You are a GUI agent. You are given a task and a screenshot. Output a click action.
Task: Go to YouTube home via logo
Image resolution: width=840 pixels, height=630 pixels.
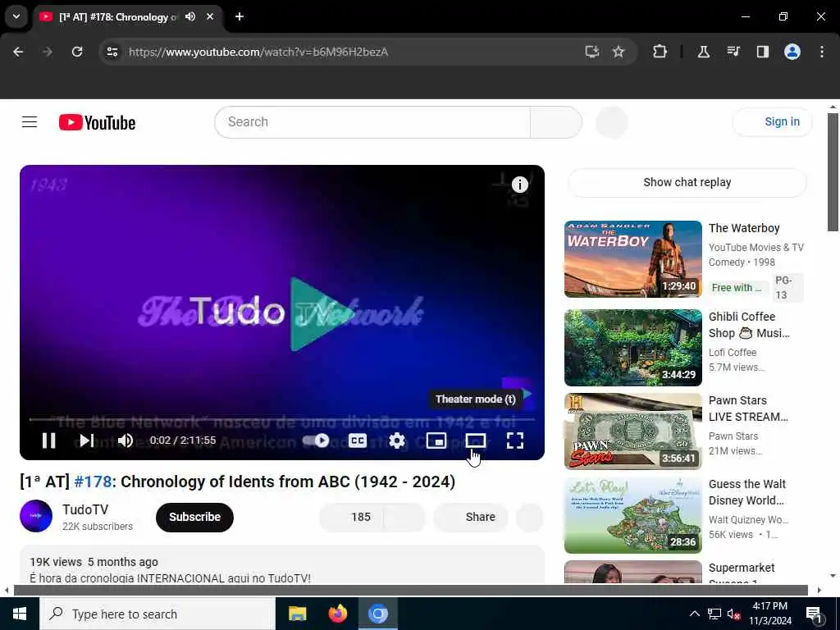coord(97,123)
